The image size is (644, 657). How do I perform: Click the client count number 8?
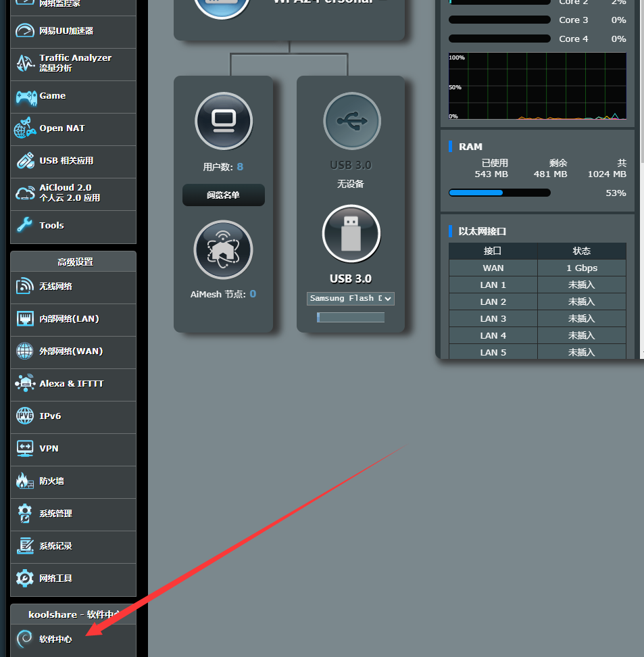click(x=240, y=167)
